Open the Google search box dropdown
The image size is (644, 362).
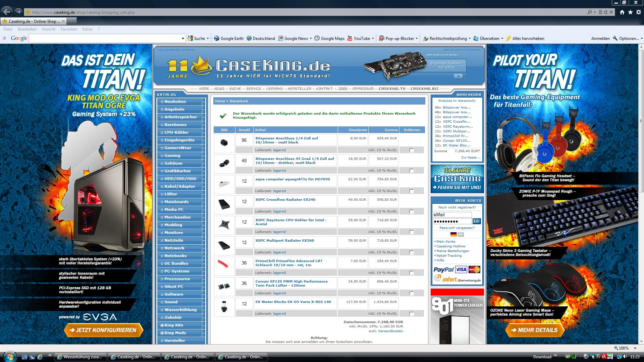click(183, 39)
